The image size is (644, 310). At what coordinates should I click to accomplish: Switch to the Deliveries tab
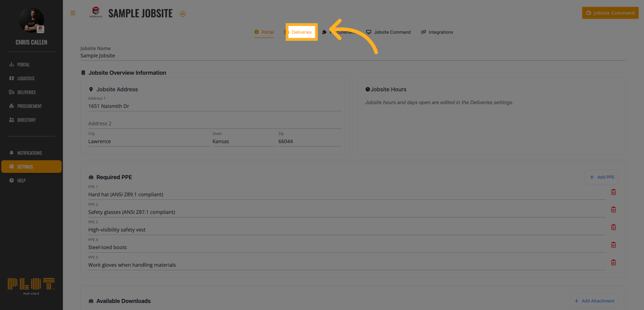point(301,32)
